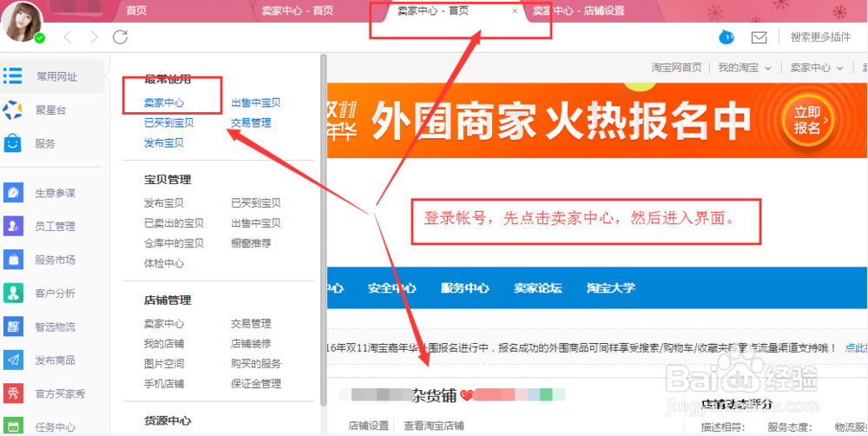The width and height of the screenshot is (868, 436).
Task: Close the active 卖家中心 - 首页 tab
Action: pos(515,11)
